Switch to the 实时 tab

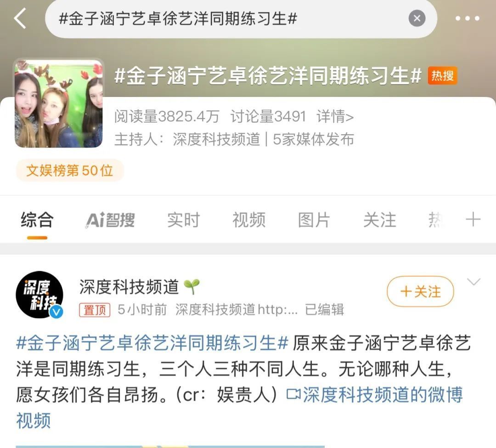click(183, 220)
